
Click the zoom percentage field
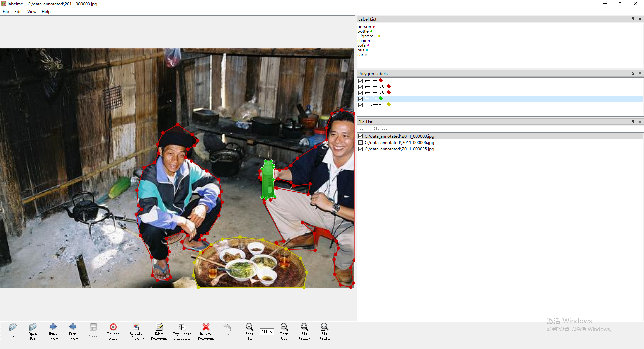point(267,332)
